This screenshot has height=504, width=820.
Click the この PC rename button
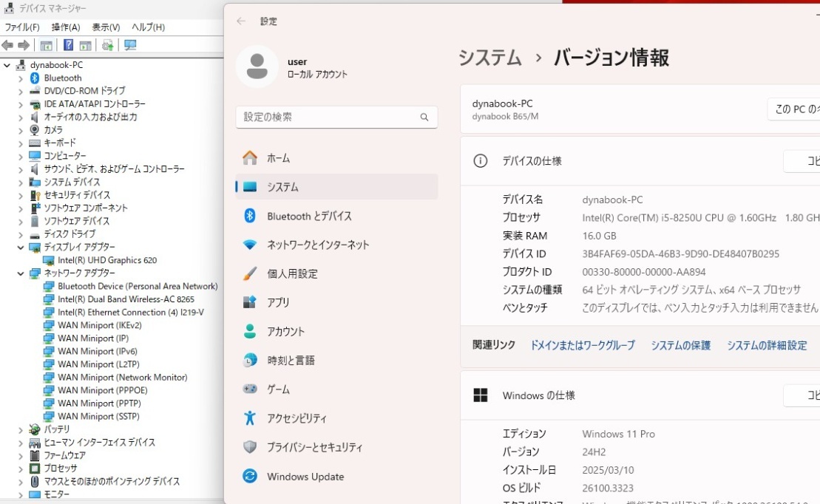pyautogui.click(x=794, y=109)
